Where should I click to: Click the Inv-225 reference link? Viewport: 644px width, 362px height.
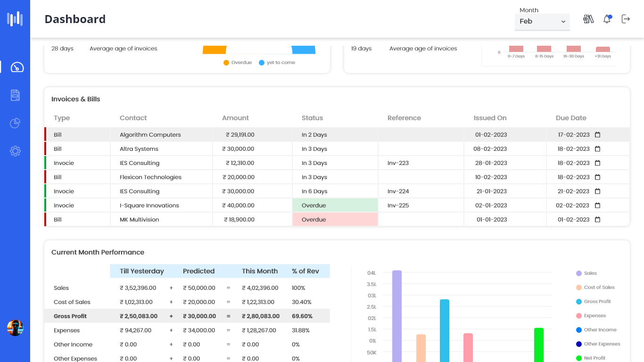pyautogui.click(x=398, y=206)
